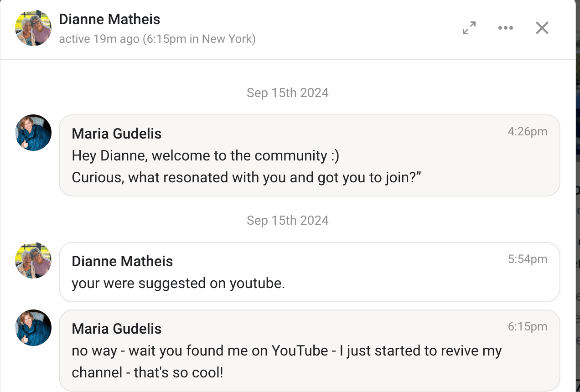
Task: Click the date separator above Dianne's reply
Action: (x=287, y=221)
